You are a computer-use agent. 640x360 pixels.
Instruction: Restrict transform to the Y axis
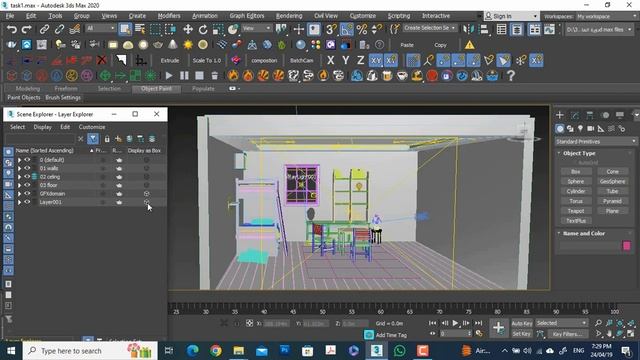[346, 60]
